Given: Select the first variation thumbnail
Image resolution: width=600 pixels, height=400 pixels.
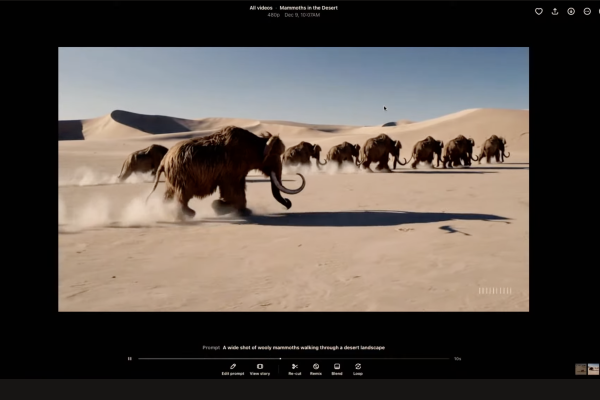Looking at the screenshot, I should point(581,369).
